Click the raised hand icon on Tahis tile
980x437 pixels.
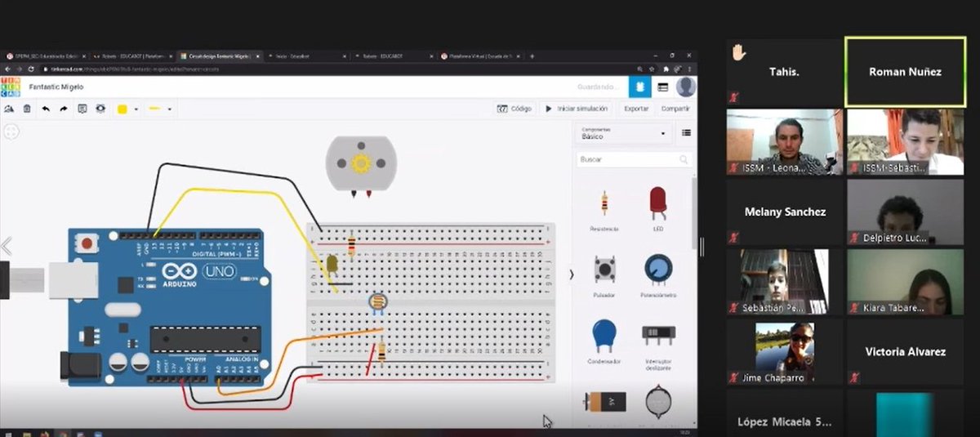[x=738, y=51]
